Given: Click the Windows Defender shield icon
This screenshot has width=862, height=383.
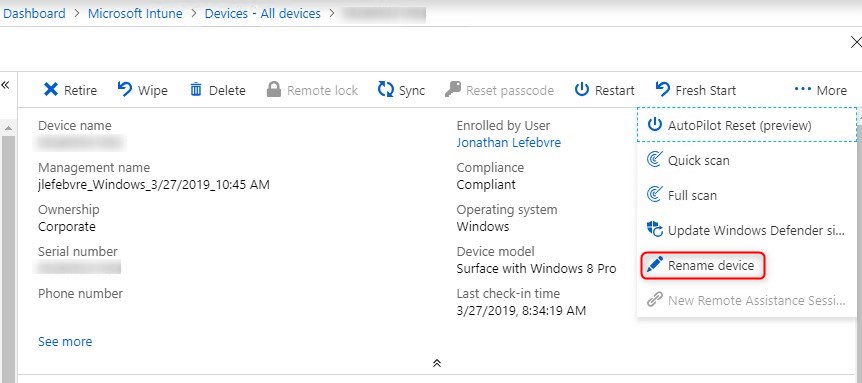Looking at the screenshot, I should [654, 230].
